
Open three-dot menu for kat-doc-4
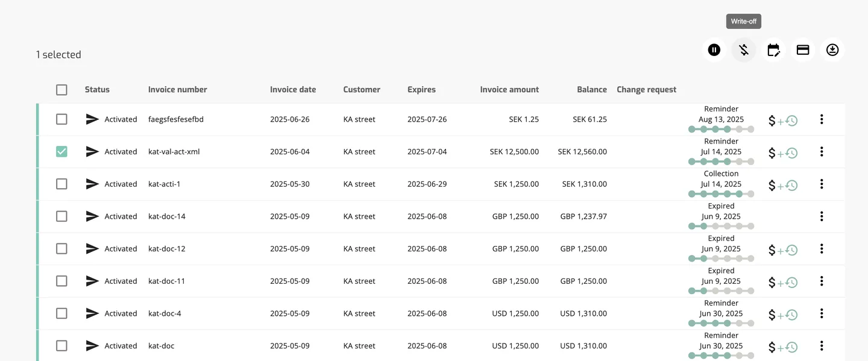[822, 313]
